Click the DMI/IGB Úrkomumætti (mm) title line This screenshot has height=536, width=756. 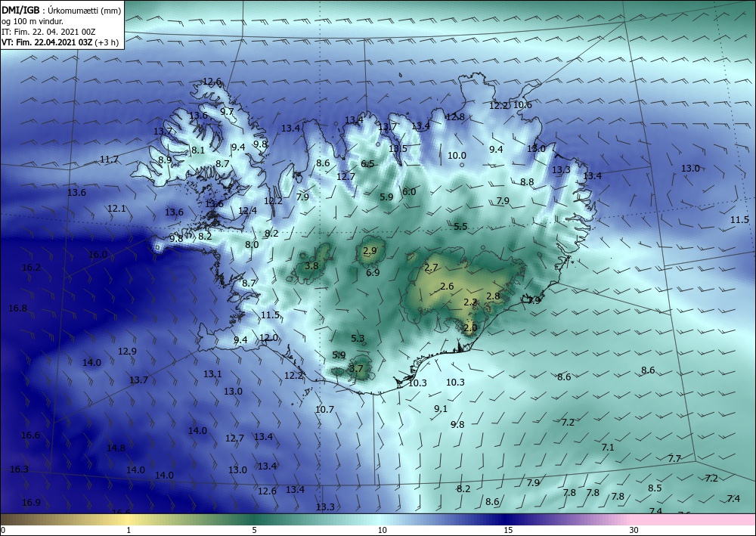coord(61,10)
